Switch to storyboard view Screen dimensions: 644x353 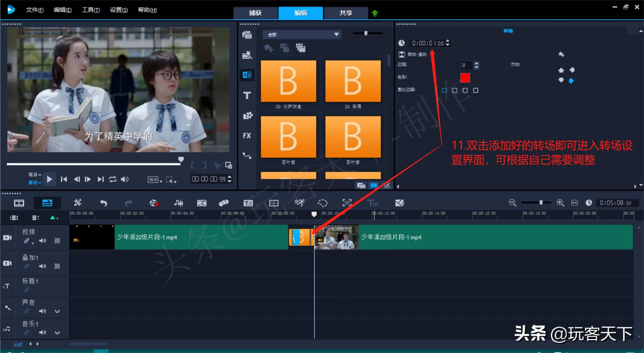pos(19,203)
